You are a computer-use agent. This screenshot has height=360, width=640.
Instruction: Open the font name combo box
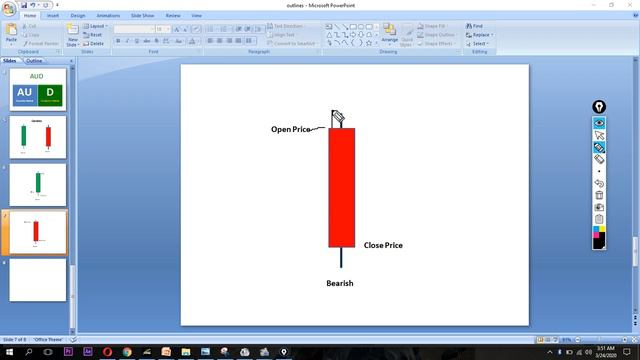point(134,29)
